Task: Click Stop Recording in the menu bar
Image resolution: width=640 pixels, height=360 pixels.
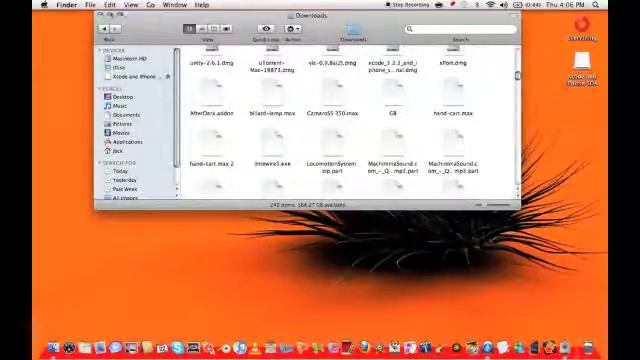Action: tap(407, 5)
